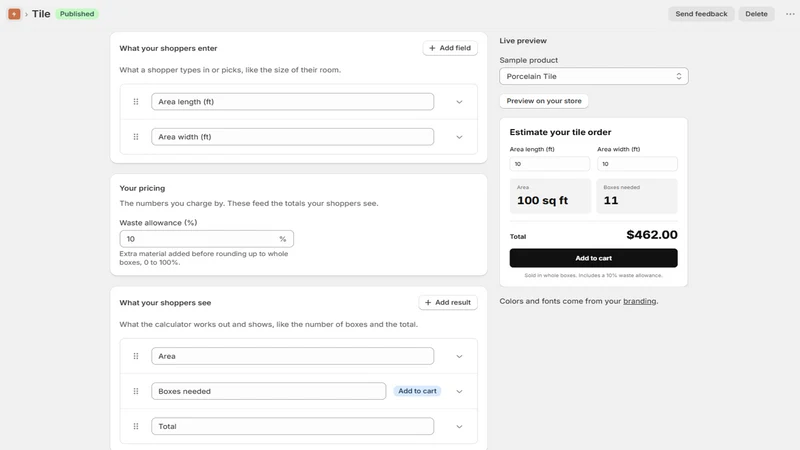Click the 100 sq ft area value

coord(542,201)
